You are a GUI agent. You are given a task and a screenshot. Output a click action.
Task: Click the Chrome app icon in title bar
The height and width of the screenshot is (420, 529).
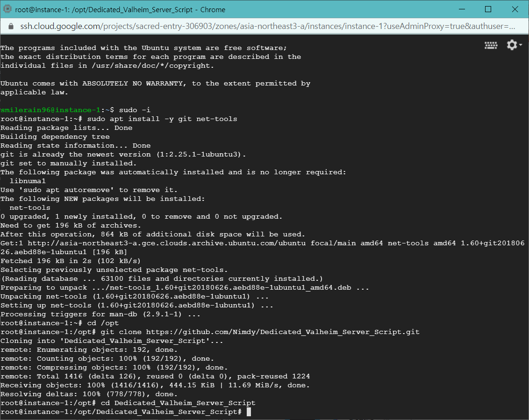pos(7,9)
